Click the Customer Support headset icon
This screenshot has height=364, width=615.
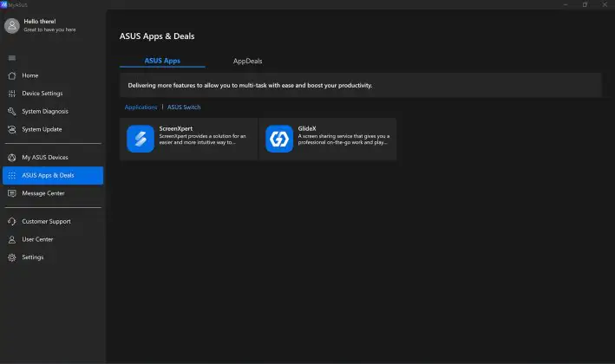pyautogui.click(x=12, y=222)
